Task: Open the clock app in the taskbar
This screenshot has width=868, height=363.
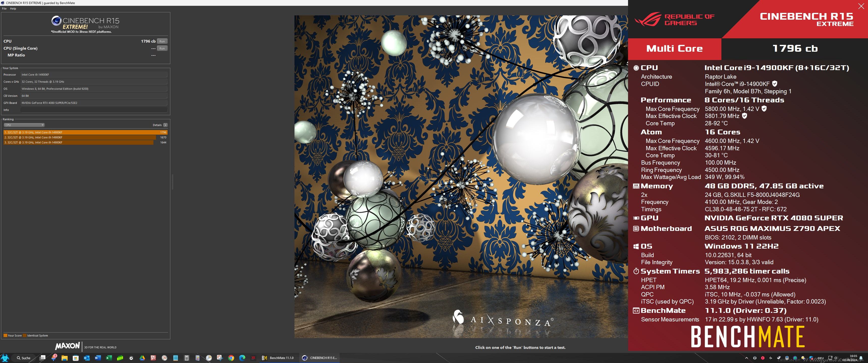Action: coord(209,358)
